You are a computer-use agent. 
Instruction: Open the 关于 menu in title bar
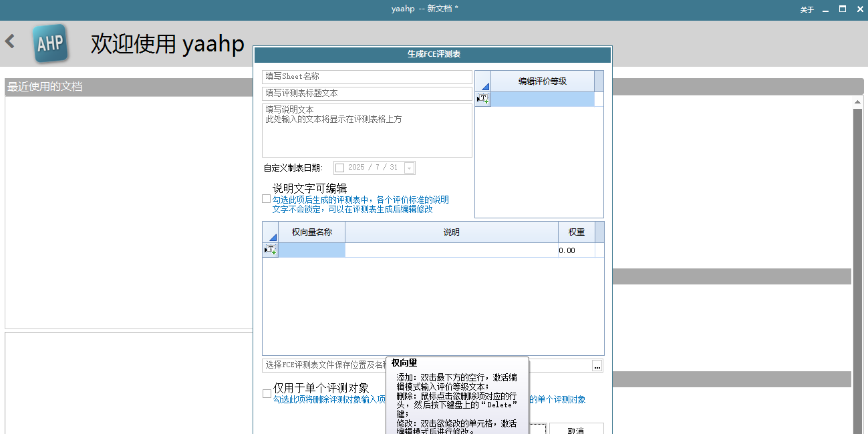pyautogui.click(x=807, y=9)
